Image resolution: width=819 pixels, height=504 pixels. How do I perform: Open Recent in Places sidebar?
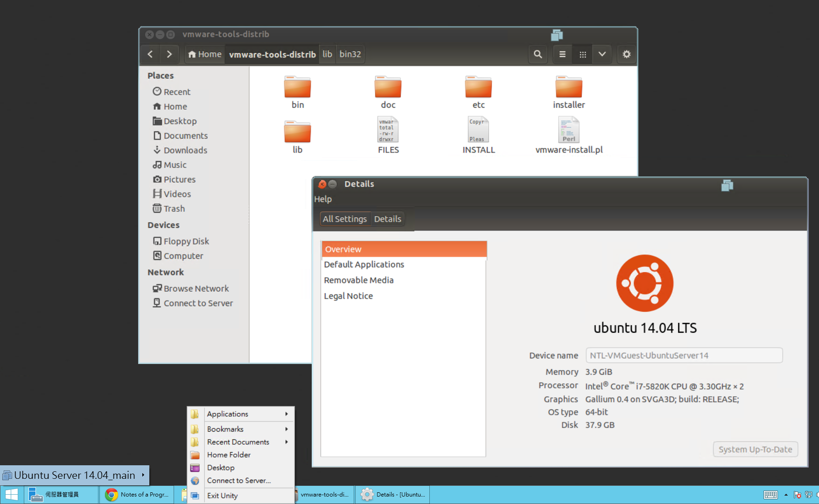[171, 92]
